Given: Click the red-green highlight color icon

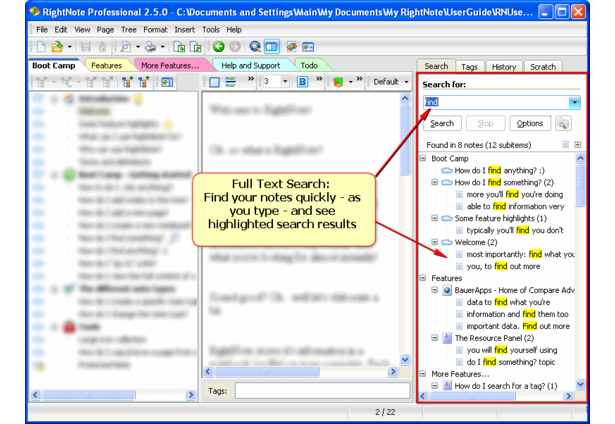Looking at the screenshot, I should coord(338,82).
